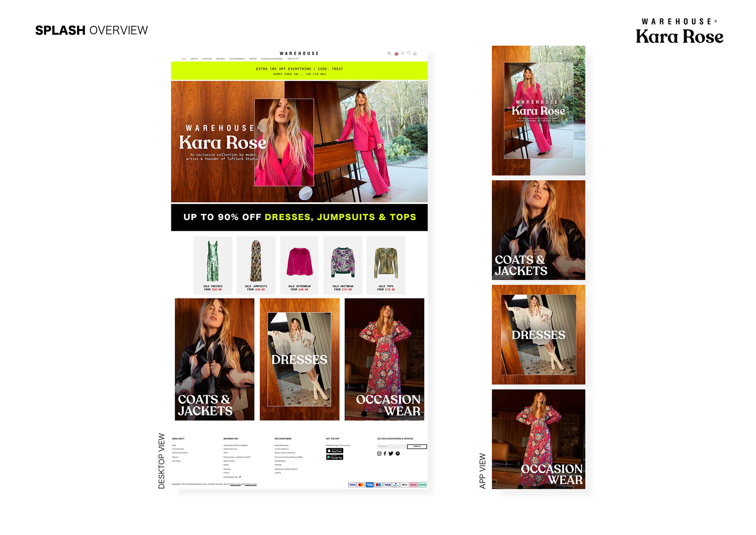Click the Returns footer link
The height and width of the screenshot is (535, 756).
[x=175, y=457]
